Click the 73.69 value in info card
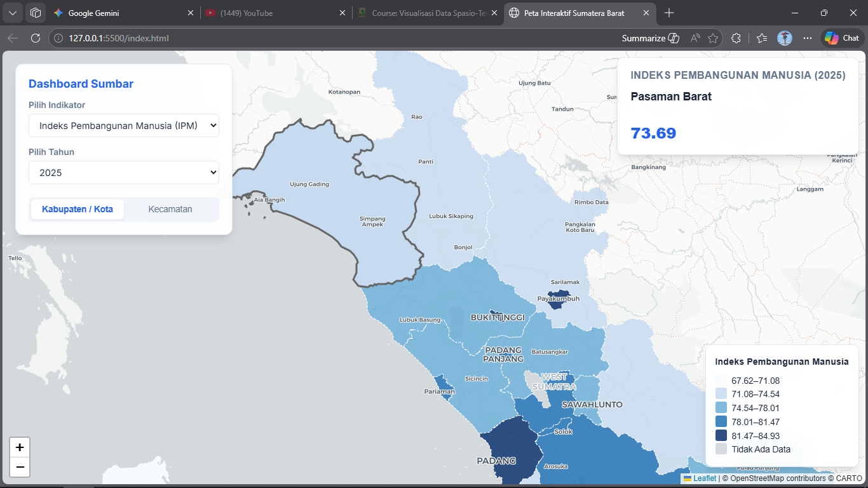The image size is (868, 488). (x=653, y=133)
